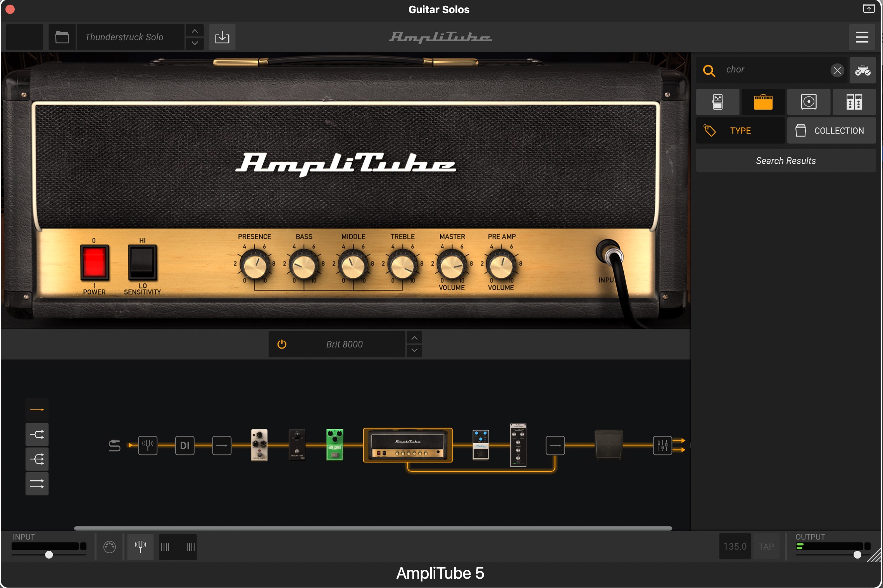Click the right bars layout button
Viewport: 883px width, 588px height.
coord(190,547)
